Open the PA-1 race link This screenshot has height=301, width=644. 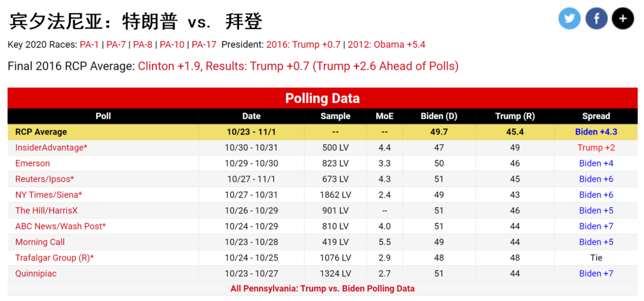tap(89, 45)
